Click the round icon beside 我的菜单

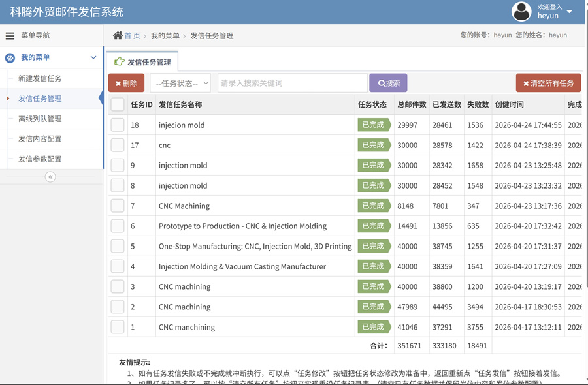(10, 58)
